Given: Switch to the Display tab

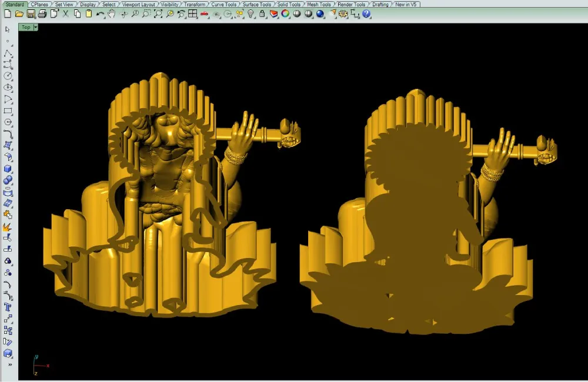Looking at the screenshot, I should [x=88, y=5].
